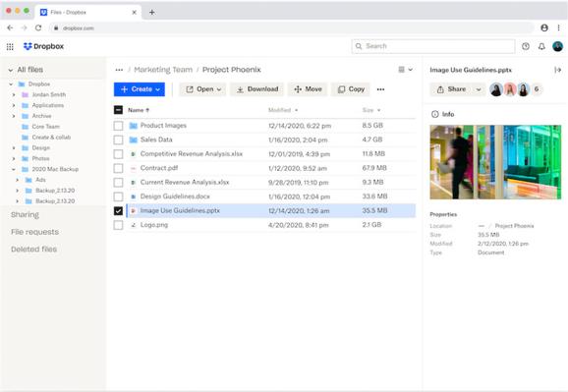568x392 pixels.
Task: Open the app grid launcher icon
Action: [10, 46]
